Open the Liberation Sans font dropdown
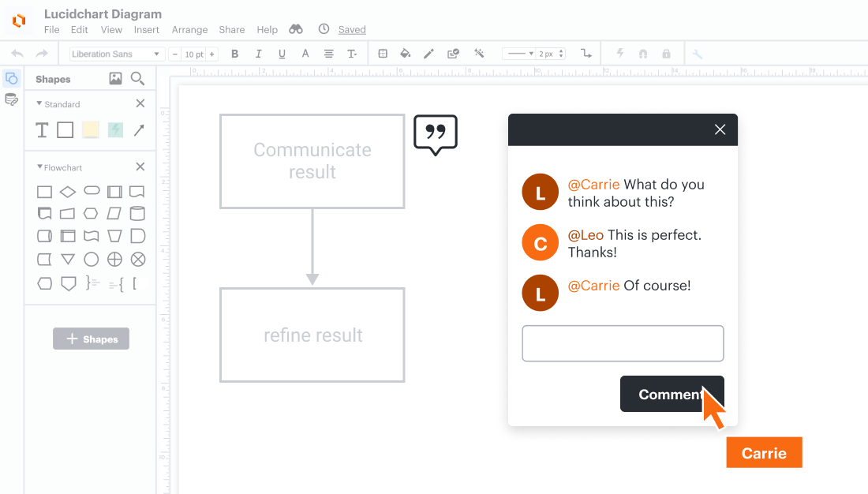 (x=116, y=54)
